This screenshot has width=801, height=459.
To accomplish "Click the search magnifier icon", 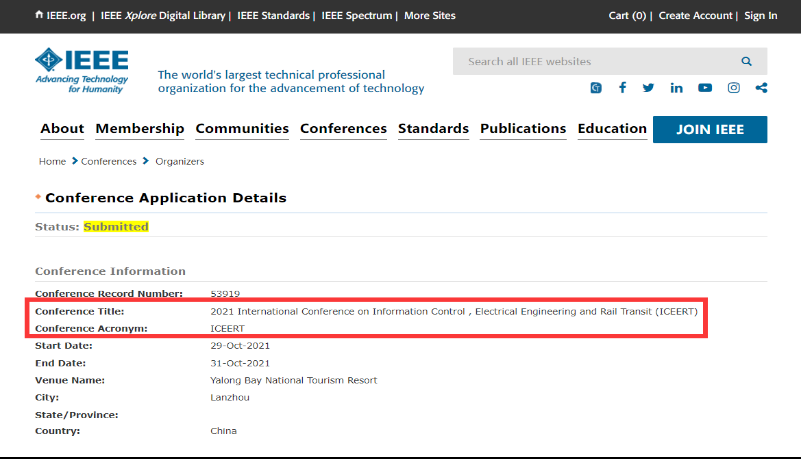I will (x=746, y=61).
